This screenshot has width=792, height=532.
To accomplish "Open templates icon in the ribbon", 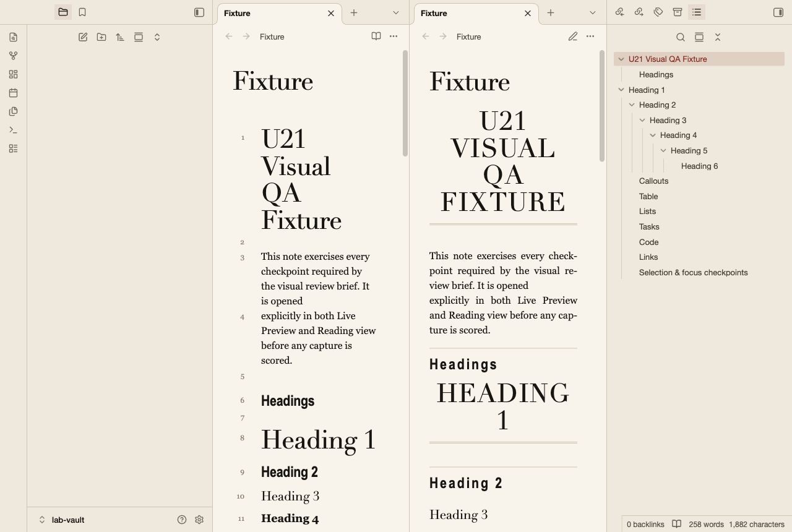I will click(x=13, y=111).
